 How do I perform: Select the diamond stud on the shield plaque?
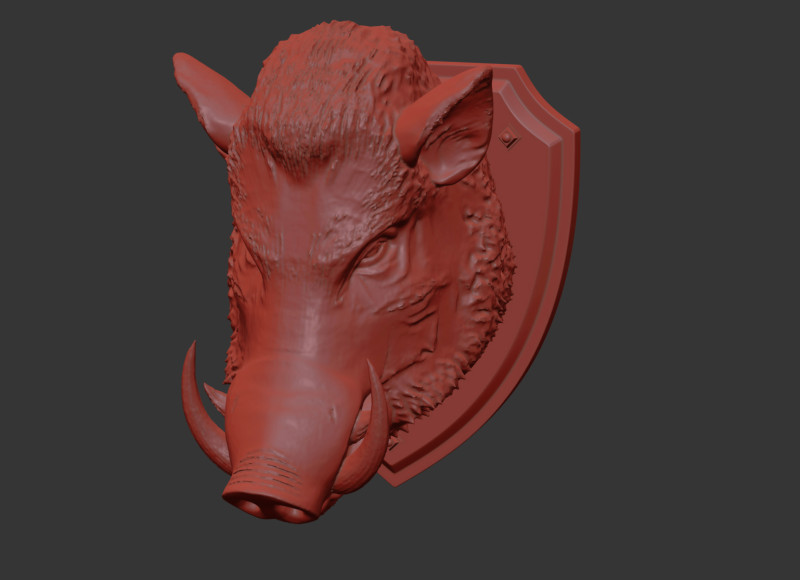coord(511,140)
